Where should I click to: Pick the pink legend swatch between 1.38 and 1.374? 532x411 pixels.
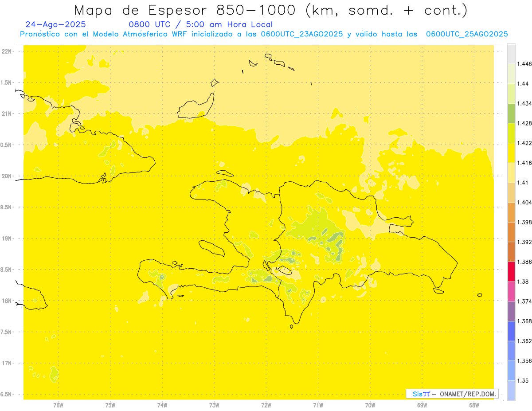click(x=511, y=291)
